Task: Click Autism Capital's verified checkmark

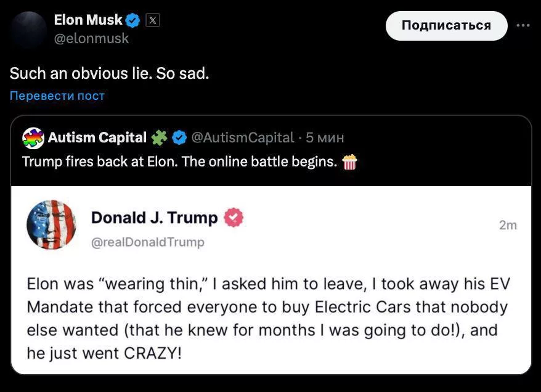Action: [x=179, y=137]
